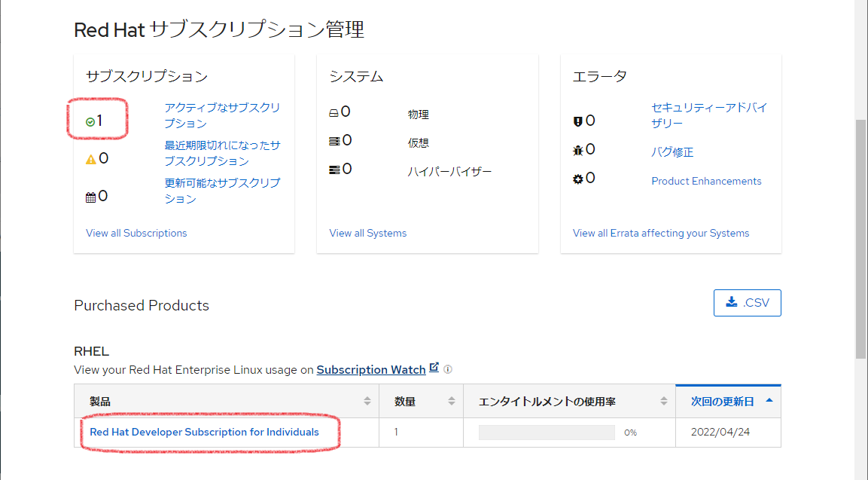Viewport: 868px width, 480px height.
Task: Open セキュリティーアドバイザリー link
Action: [x=709, y=115]
